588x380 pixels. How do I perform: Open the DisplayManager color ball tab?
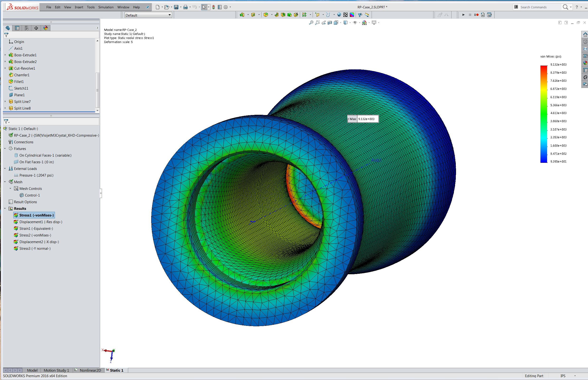point(46,28)
